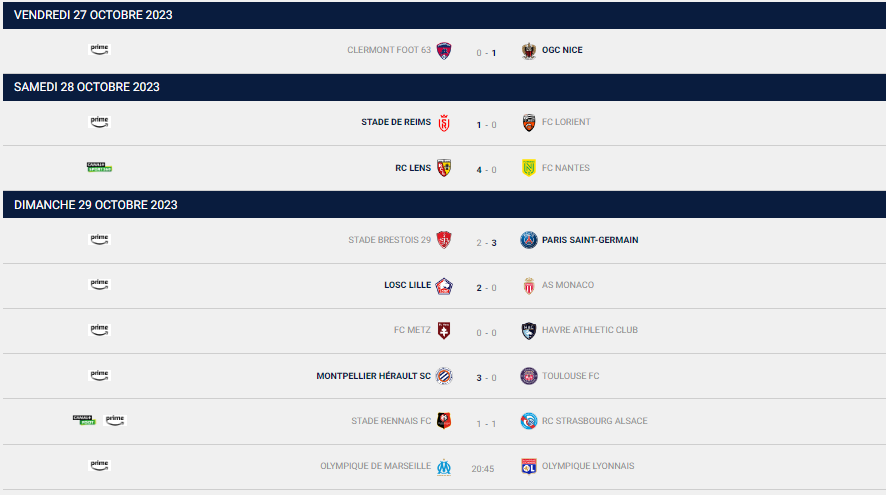The image size is (886, 495).
Task: Click the Clermont Foot 63 crest
Action: [444, 51]
